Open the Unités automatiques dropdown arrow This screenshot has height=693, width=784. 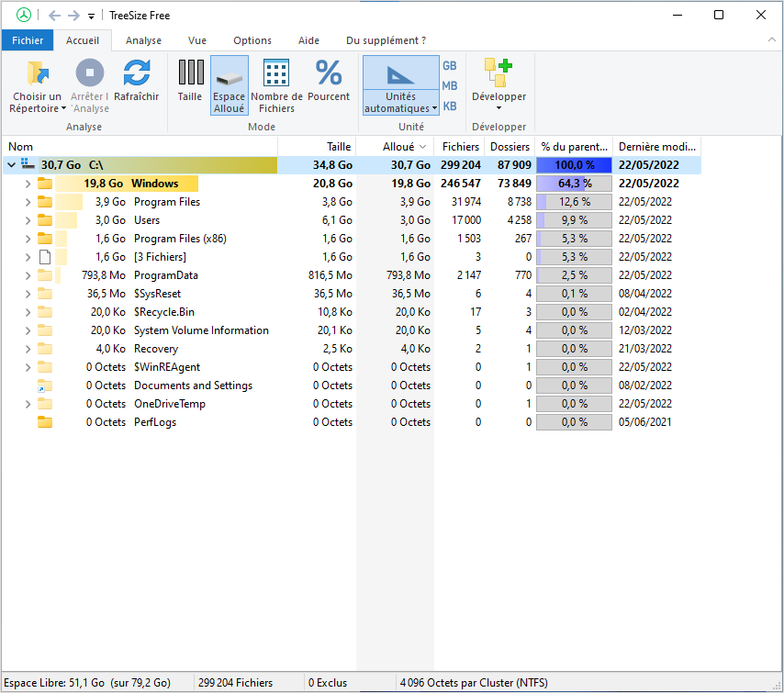coord(434,108)
